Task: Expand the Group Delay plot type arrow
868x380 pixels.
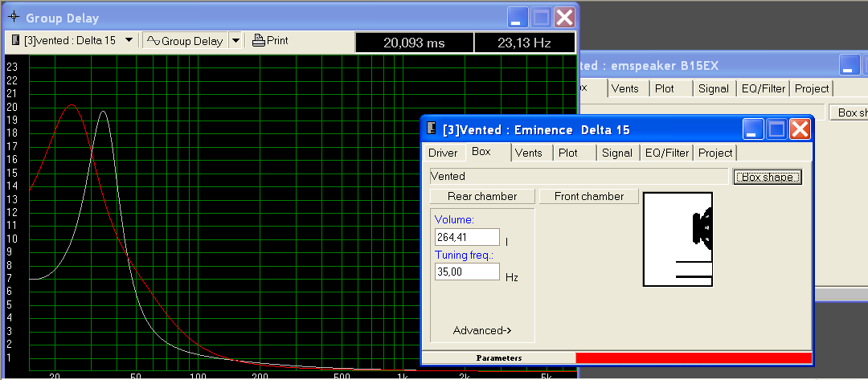Action: tap(235, 40)
